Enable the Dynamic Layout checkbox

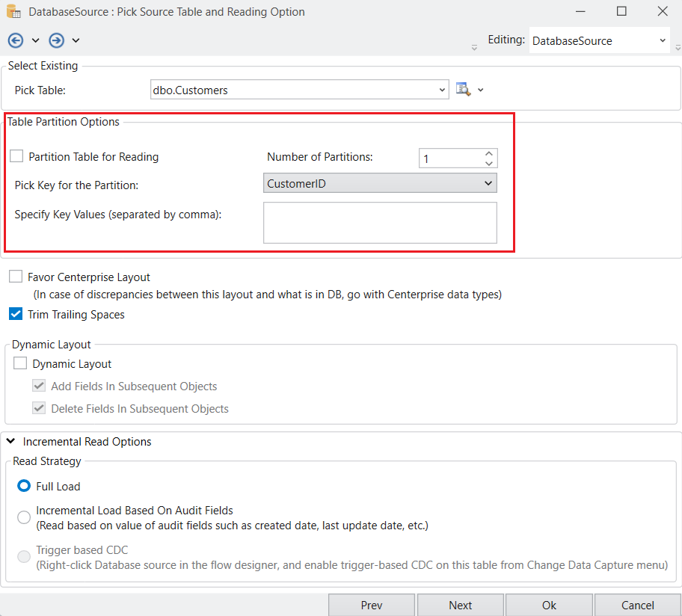pos(20,364)
